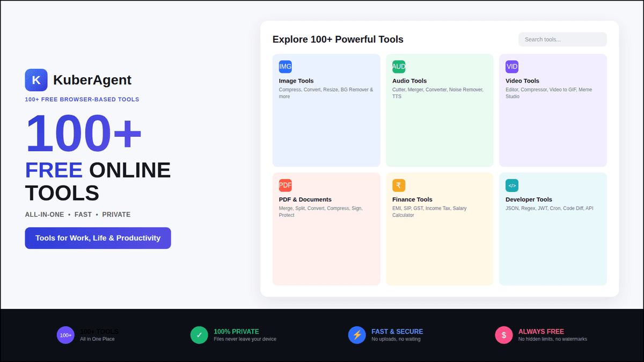Click the FAST & SECURE footer label

tap(397, 331)
